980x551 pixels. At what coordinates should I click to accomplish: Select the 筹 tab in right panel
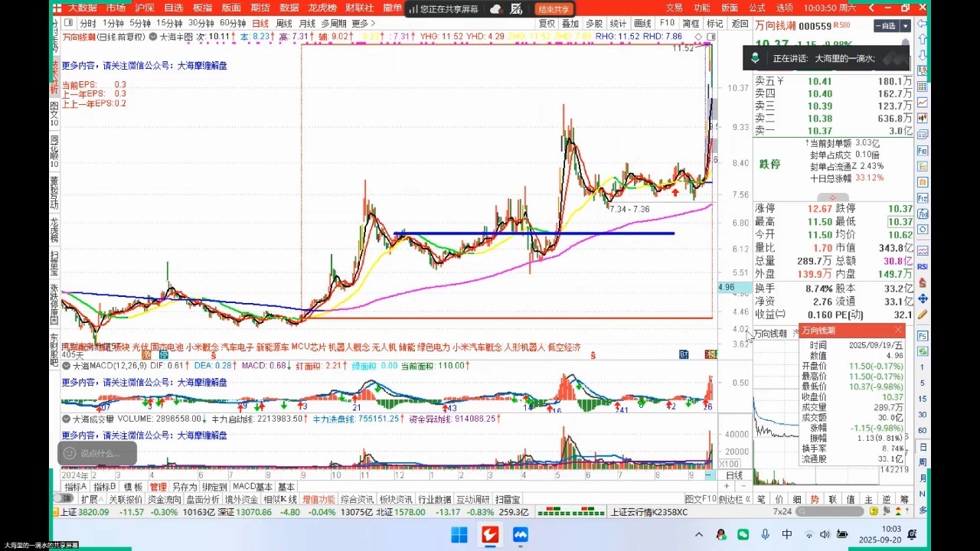click(904, 499)
